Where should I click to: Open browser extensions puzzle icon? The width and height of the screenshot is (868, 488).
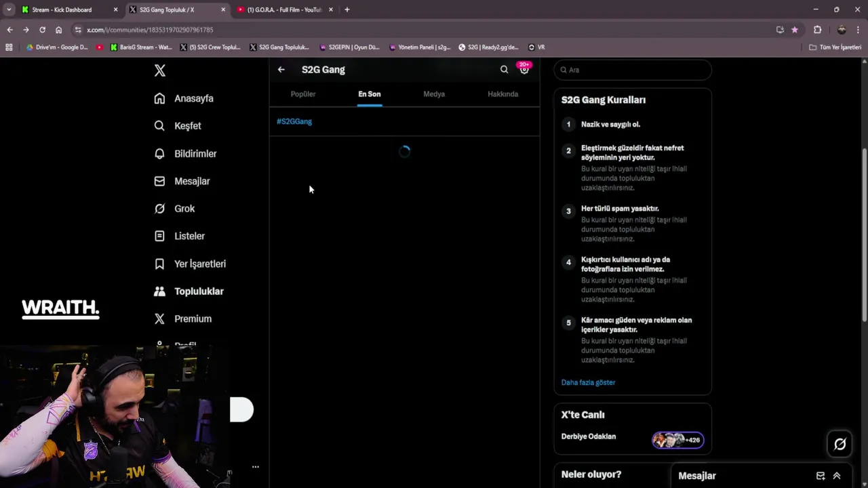click(x=817, y=30)
